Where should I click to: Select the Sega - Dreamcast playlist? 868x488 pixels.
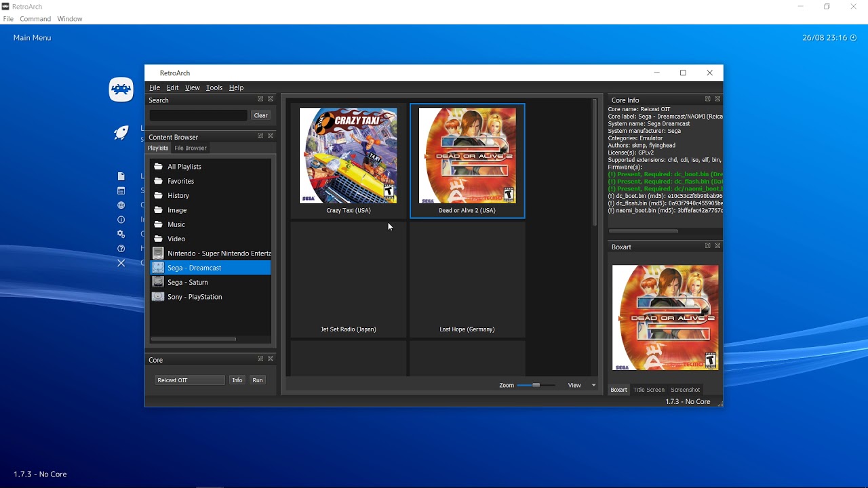pyautogui.click(x=210, y=268)
